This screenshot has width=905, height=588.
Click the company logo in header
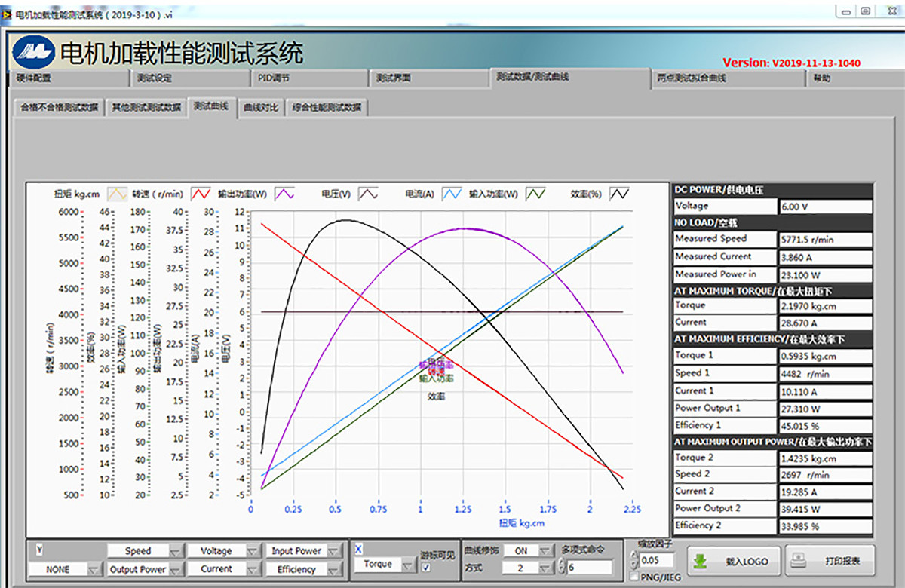pyautogui.click(x=33, y=51)
